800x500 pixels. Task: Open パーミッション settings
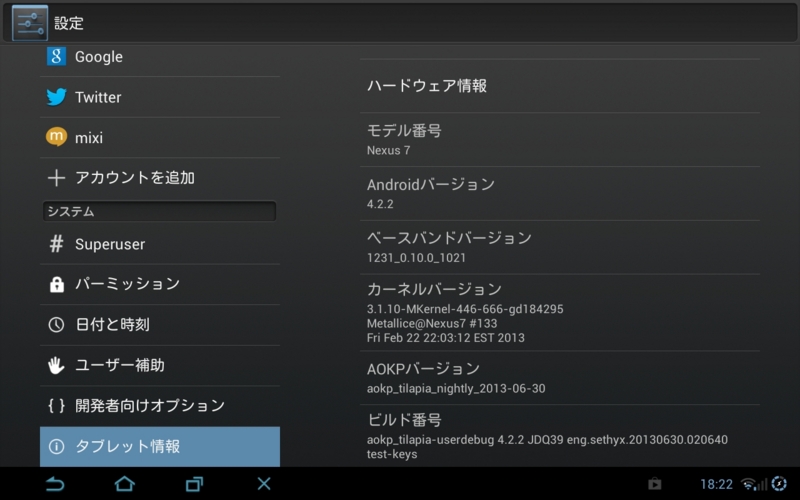click(x=160, y=284)
